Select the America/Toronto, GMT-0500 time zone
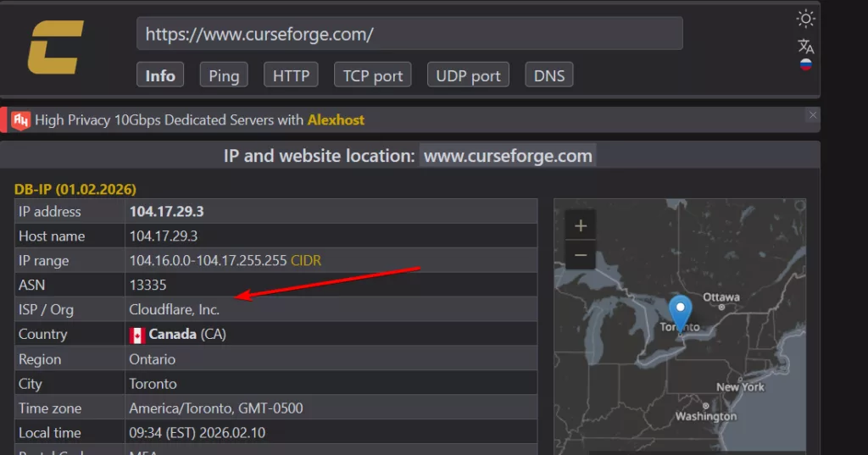Image resolution: width=868 pixels, height=455 pixels. click(216, 408)
